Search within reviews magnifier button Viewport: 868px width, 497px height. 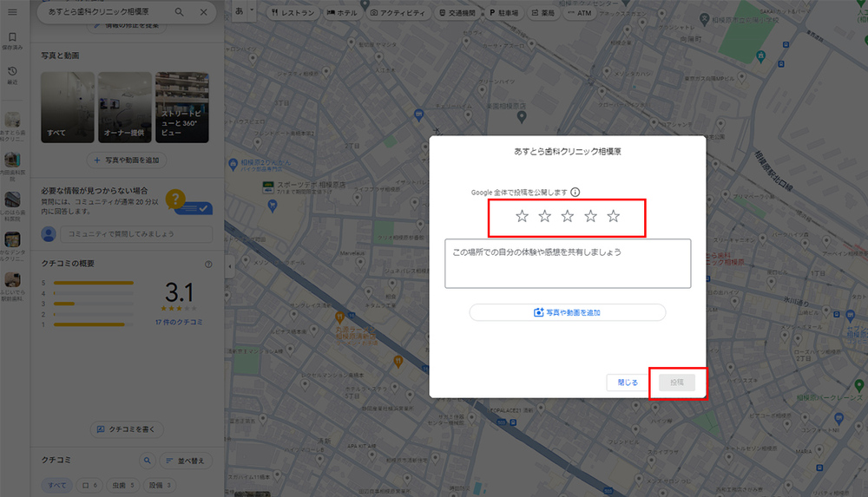click(147, 461)
